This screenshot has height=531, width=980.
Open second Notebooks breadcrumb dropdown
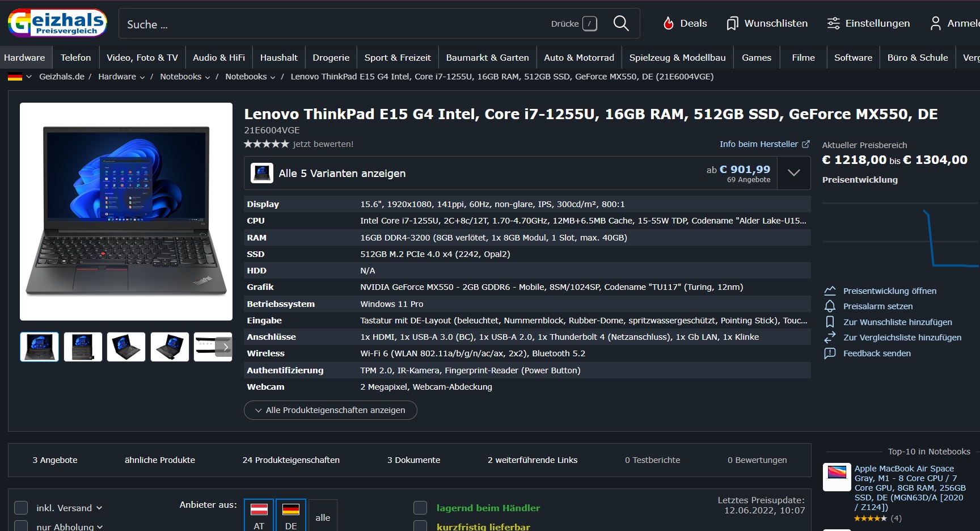point(273,77)
